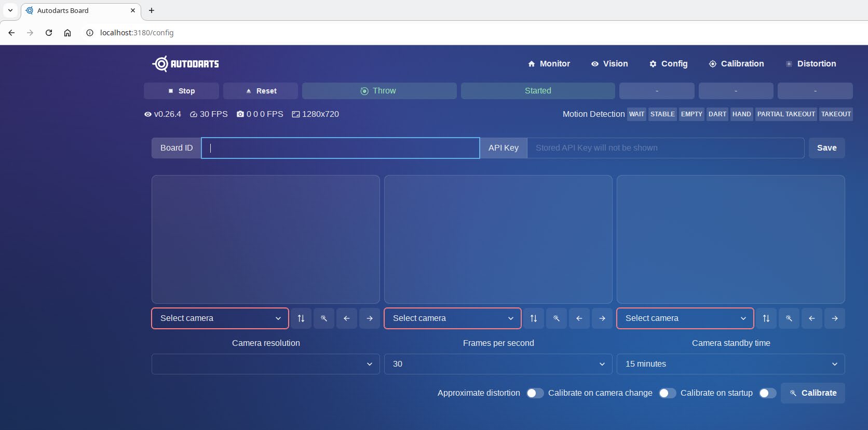Click the right arrow button for the first camera

click(x=370, y=318)
